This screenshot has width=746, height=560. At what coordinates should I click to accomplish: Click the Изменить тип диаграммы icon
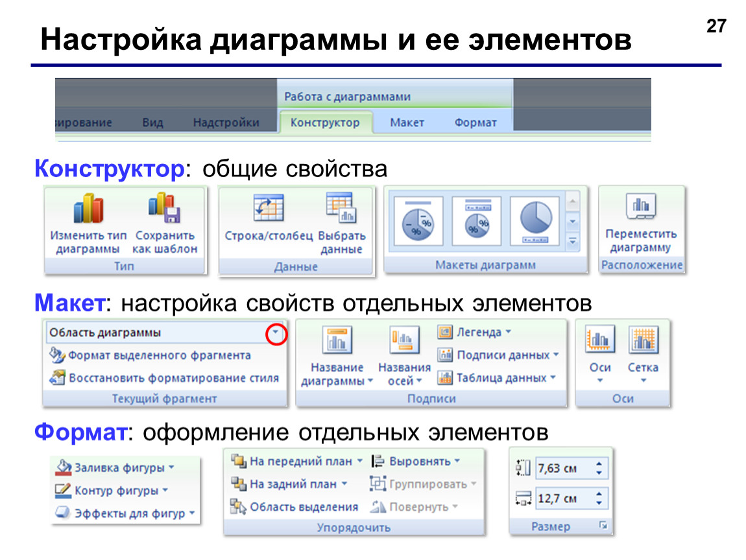(x=88, y=208)
